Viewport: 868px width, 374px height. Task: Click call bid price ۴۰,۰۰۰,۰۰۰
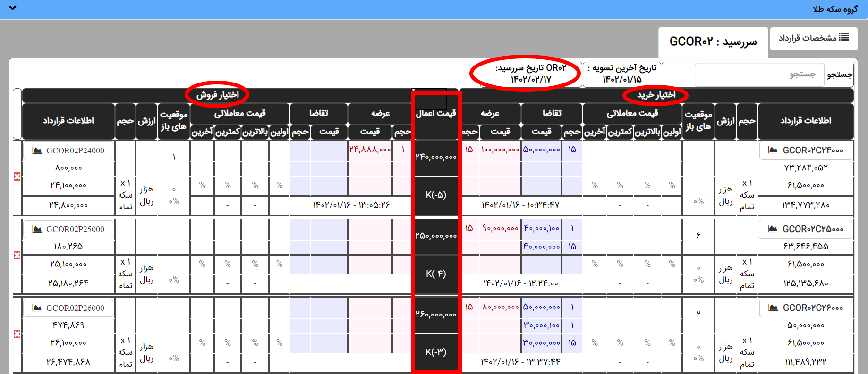tap(542, 247)
